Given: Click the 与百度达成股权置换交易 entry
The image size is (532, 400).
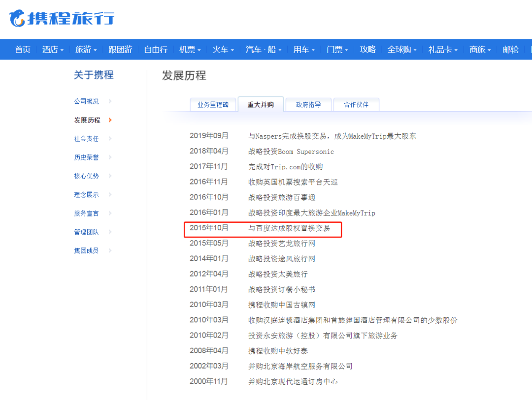Looking at the screenshot, I should pos(289,228).
